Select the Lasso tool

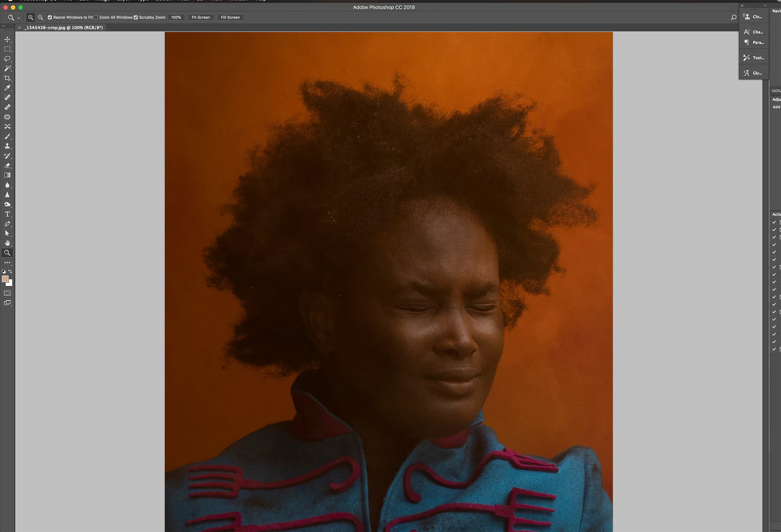click(7, 59)
